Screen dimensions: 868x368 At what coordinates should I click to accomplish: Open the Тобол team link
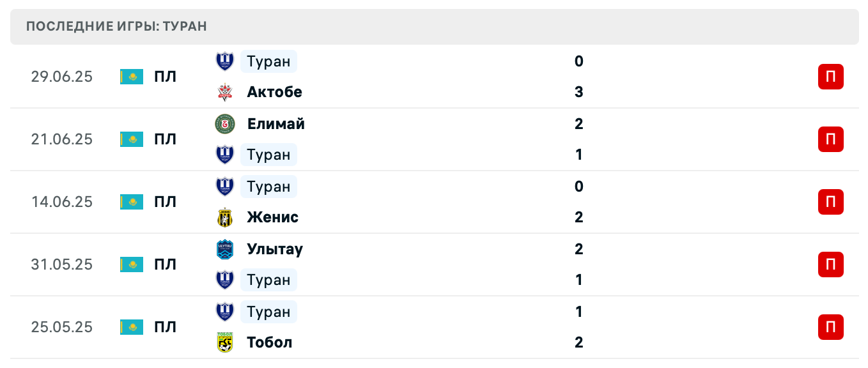coord(269,342)
